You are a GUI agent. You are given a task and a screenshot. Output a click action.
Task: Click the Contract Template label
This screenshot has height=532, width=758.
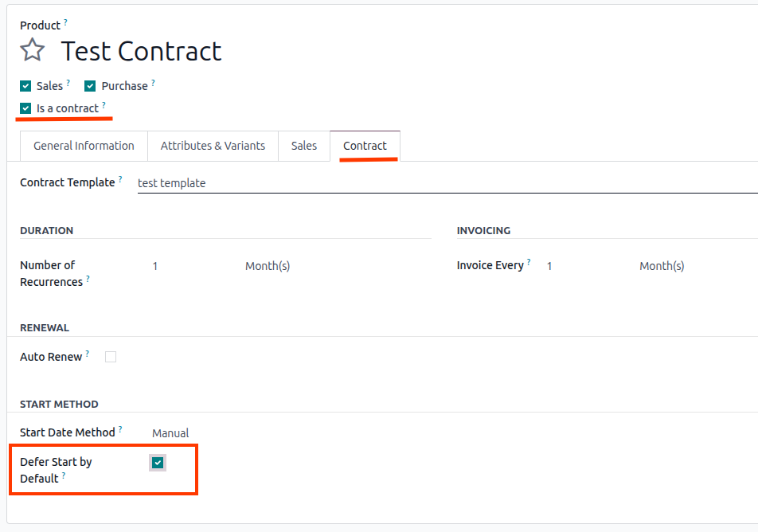point(67,182)
